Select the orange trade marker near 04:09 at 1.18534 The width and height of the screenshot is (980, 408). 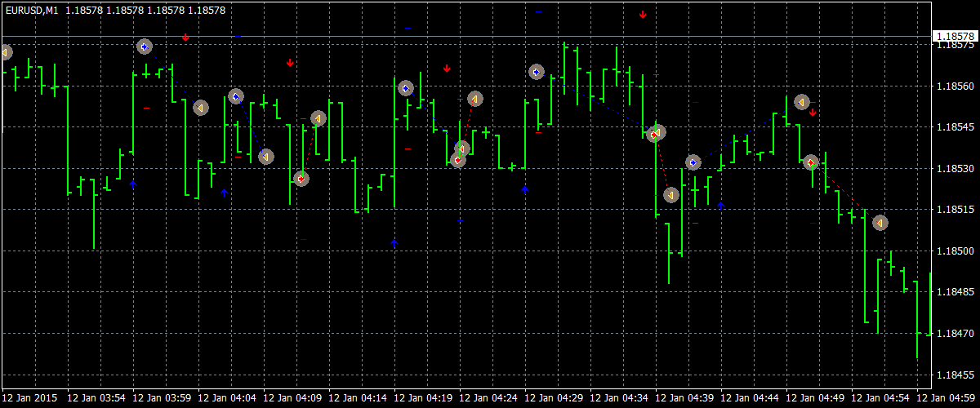tap(266, 157)
